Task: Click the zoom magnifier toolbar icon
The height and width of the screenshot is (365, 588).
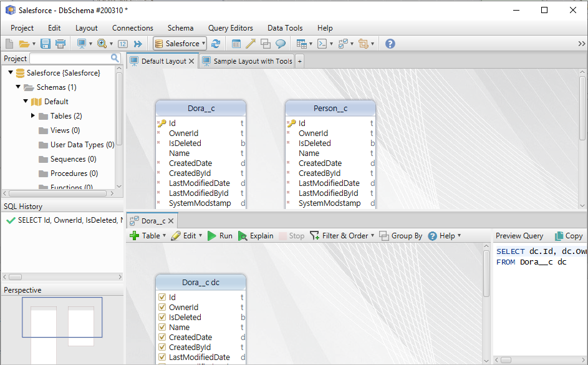Action: point(102,44)
